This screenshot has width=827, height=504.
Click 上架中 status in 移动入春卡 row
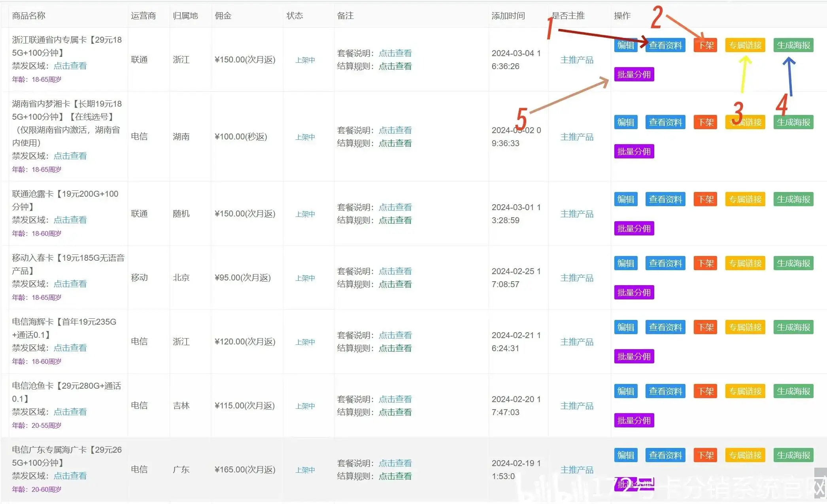tap(305, 278)
